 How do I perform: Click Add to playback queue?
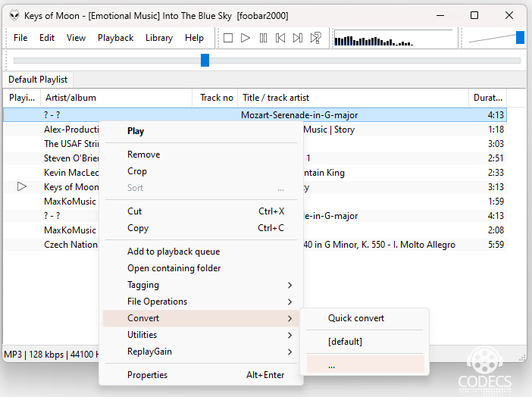[201, 252]
